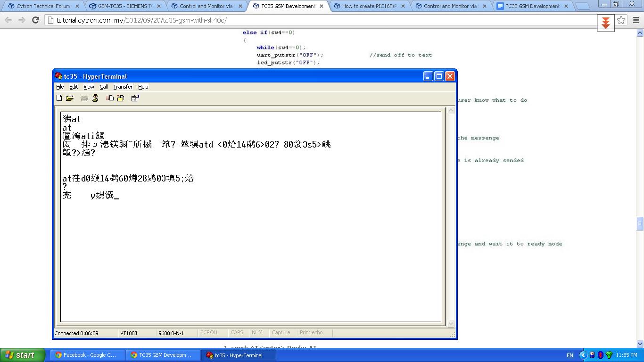The width and height of the screenshot is (644, 362).
Task: Open the Help menu in HyperTerminal
Action: [x=143, y=87]
